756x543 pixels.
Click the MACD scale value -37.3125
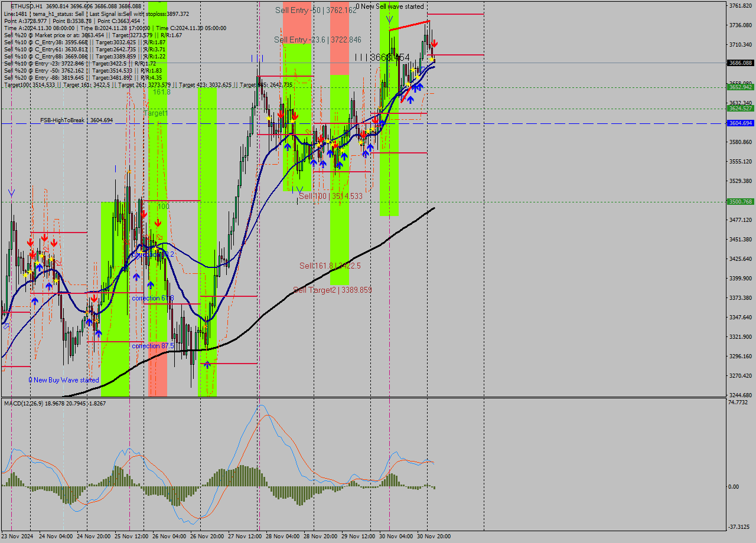(738, 527)
